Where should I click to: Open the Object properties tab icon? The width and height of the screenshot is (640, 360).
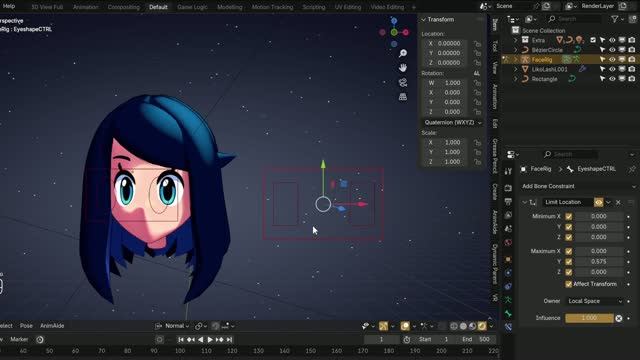coord(508,259)
